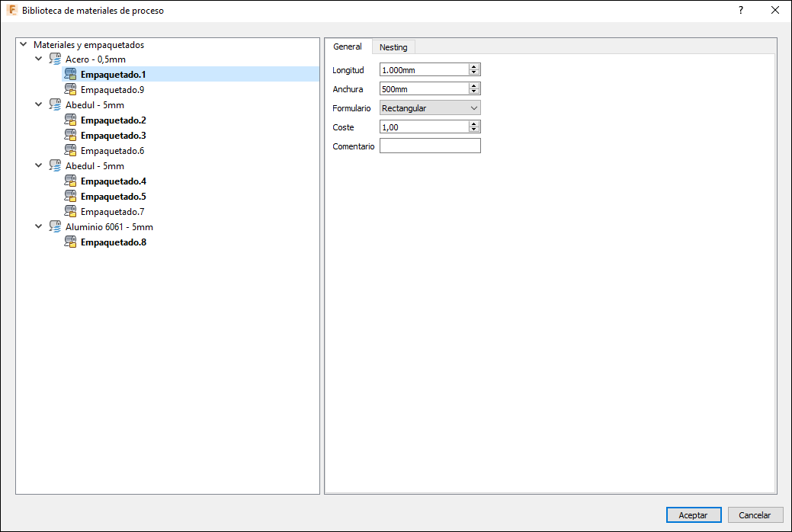Viewport: 792px width, 532px height.
Task: Decrease Coste with the down arrow
Action: click(474, 130)
